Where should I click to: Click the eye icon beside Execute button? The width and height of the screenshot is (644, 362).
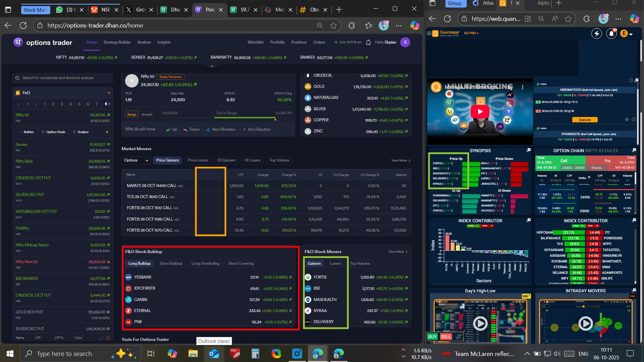[x=627, y=119]
